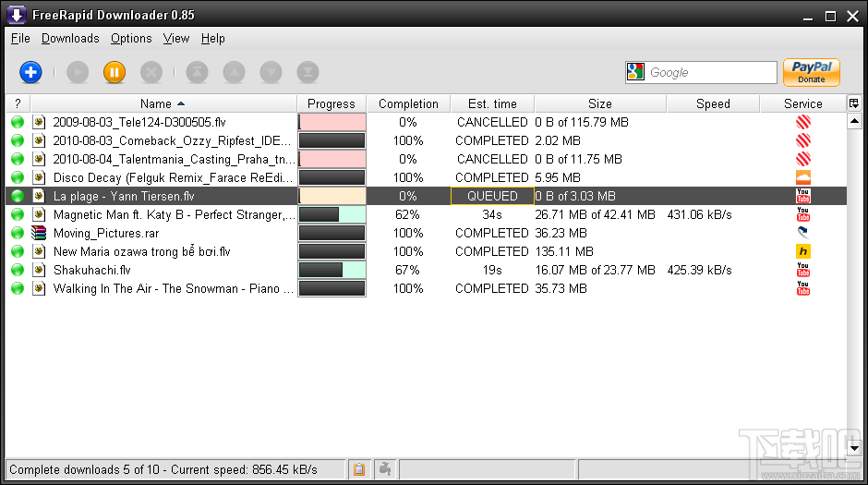The width and height of the screenshot is (868, 485).
Task: Select 2010-08-04_Talentmania_Casting_Praha file name
Action: pos(174,159)
